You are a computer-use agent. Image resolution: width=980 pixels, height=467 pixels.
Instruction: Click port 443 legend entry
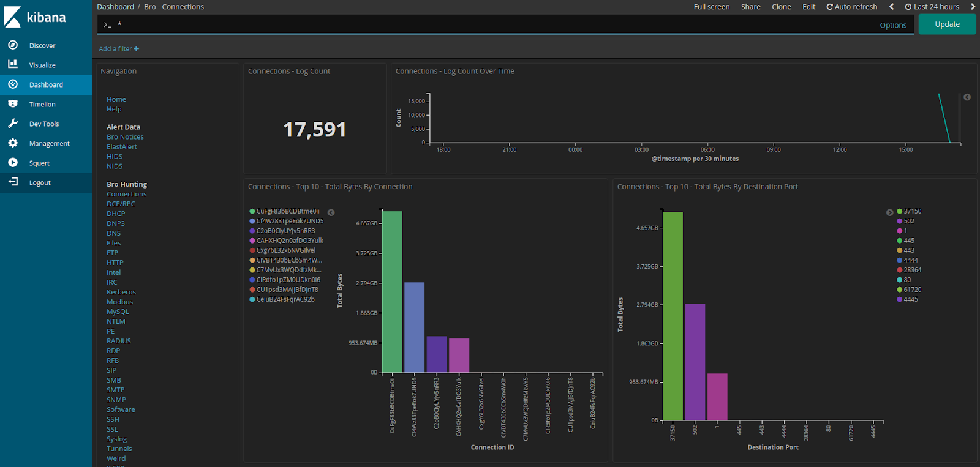pyautogui.click(x=906, y=250)
